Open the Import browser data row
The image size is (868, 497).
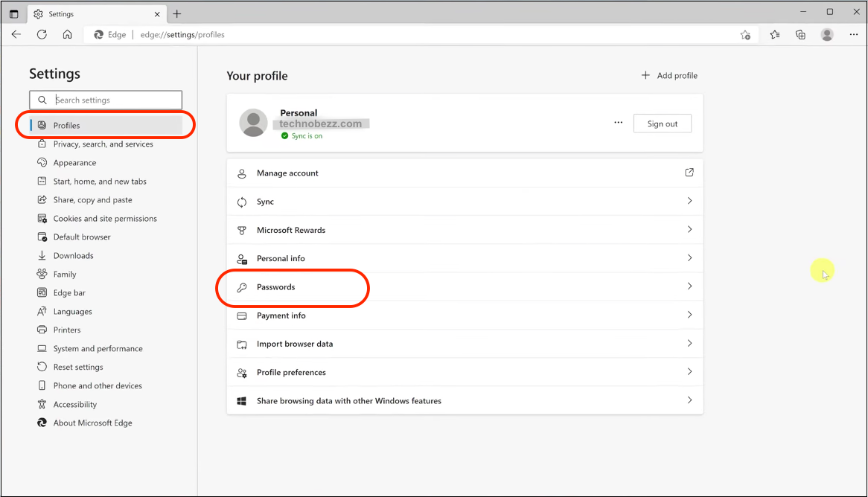click(x=465, y=344)
